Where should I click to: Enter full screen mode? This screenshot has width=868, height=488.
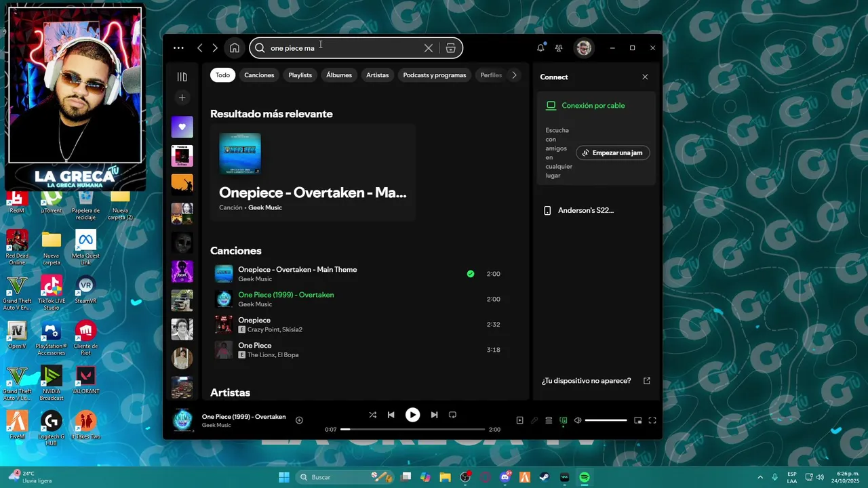652,420
